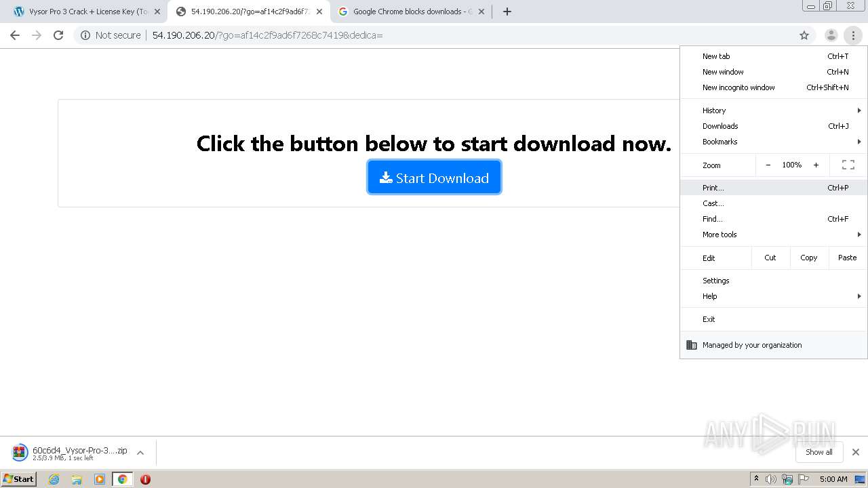Click the Action Center flag icon
Viewport: 868px width, 488px height.
[x=804, y=479]
